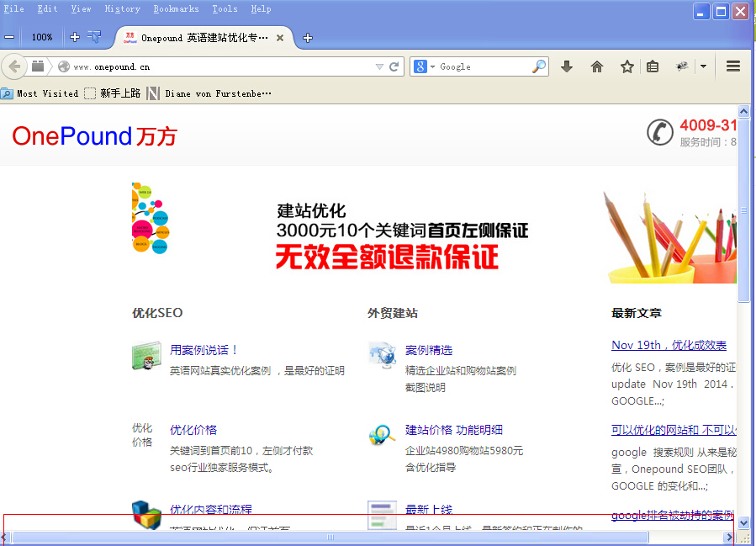Image resolution: width=756 pixels, height=546 pixels.
Task: Follow the 最新上线 link
Action: pyautogui.click(x=429, y=509)
